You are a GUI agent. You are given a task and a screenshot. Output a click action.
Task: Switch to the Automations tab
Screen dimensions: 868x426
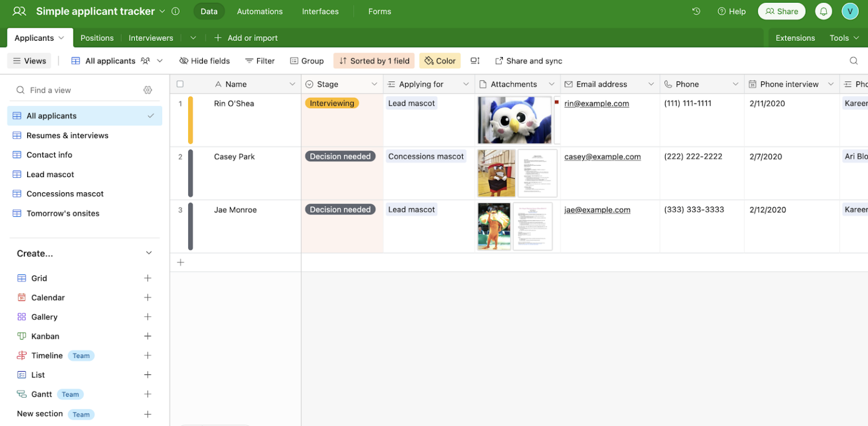tap(259, 11)
